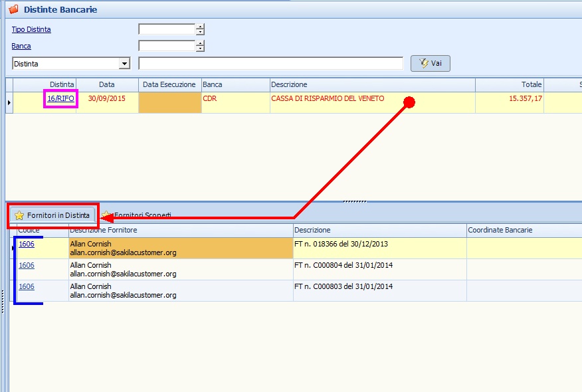Open supplier 1606 link for FT n. 018366
582x392 pixels.
[x=27, y=244]
